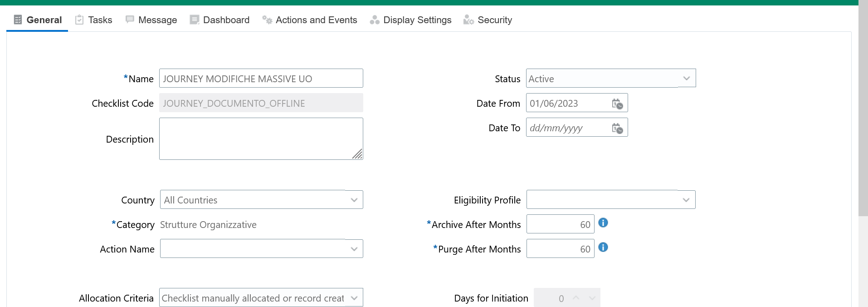Go to the Dashboard tab

220,20
